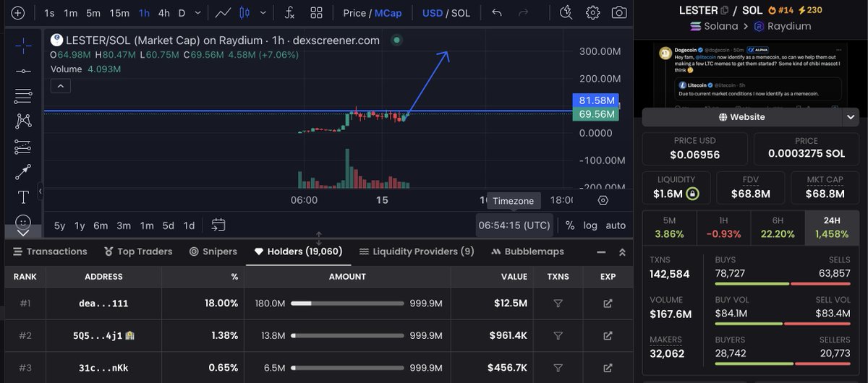Toggle auto scale
Screen dimensions: 868x383
(616, 225)
